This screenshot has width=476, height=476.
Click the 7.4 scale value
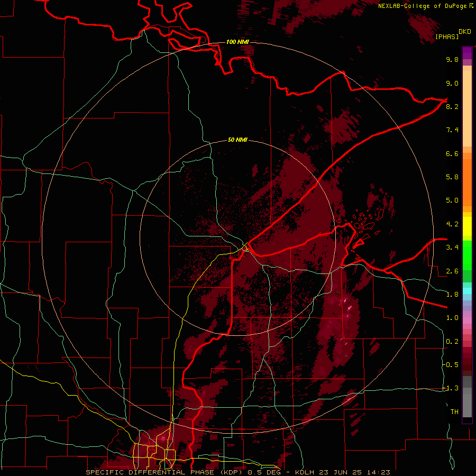(x=452, y=130)
